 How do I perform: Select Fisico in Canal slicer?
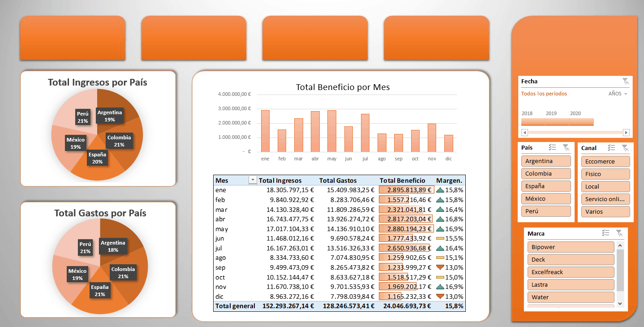point(605,174)
